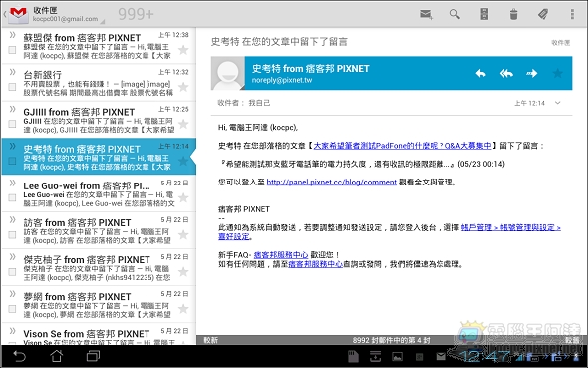Open the overflow menu dots

pyautogui.click(x=572, y=14)
